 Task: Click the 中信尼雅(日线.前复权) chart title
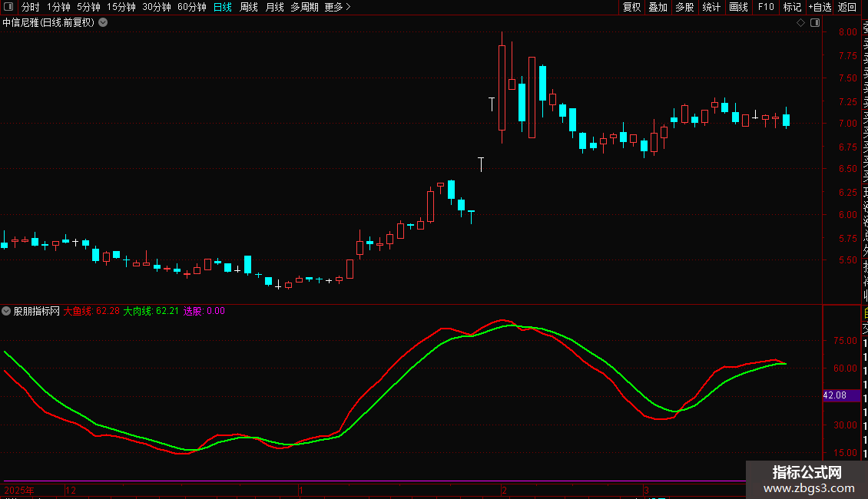pyautogui.click(x=48, y=22)
